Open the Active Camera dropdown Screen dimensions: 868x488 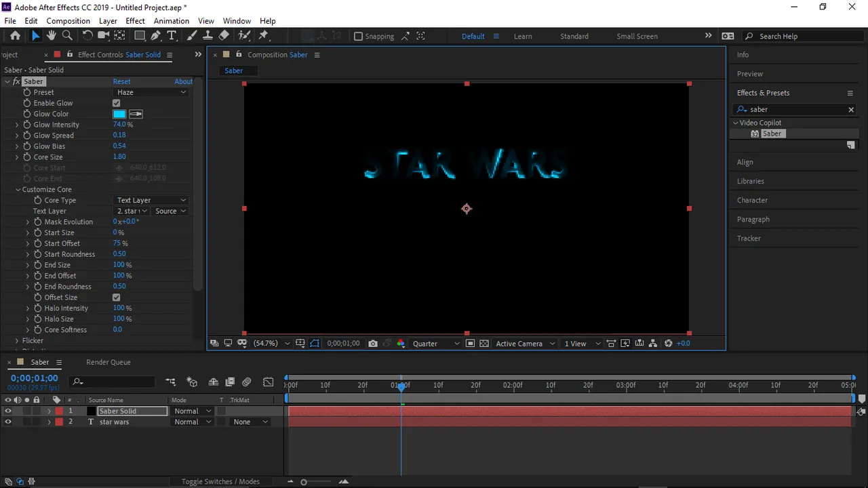pos(526,344)
